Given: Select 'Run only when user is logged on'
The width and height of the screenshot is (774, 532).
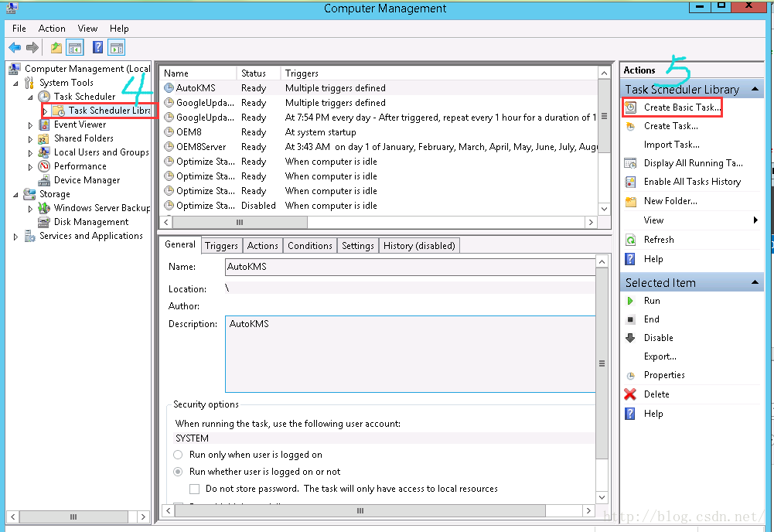Looking at the screenshot, I should point(178,455).
